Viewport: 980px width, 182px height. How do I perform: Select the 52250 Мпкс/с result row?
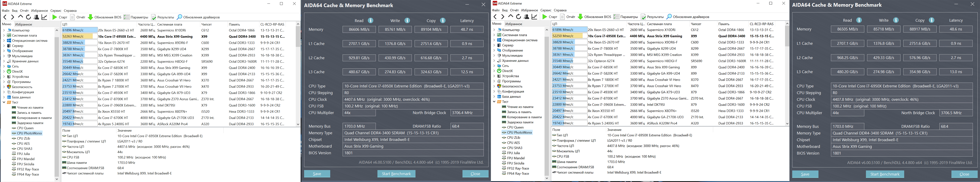point(668,36)
